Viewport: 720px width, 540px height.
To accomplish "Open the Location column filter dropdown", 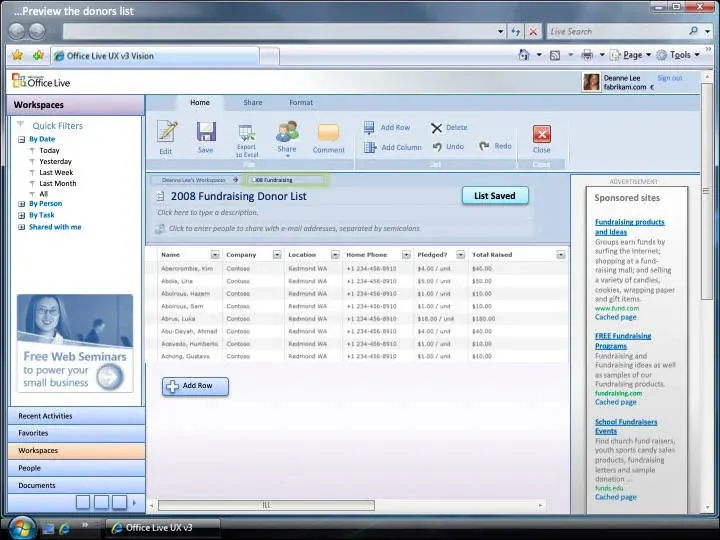I will [x=335, y=255].
